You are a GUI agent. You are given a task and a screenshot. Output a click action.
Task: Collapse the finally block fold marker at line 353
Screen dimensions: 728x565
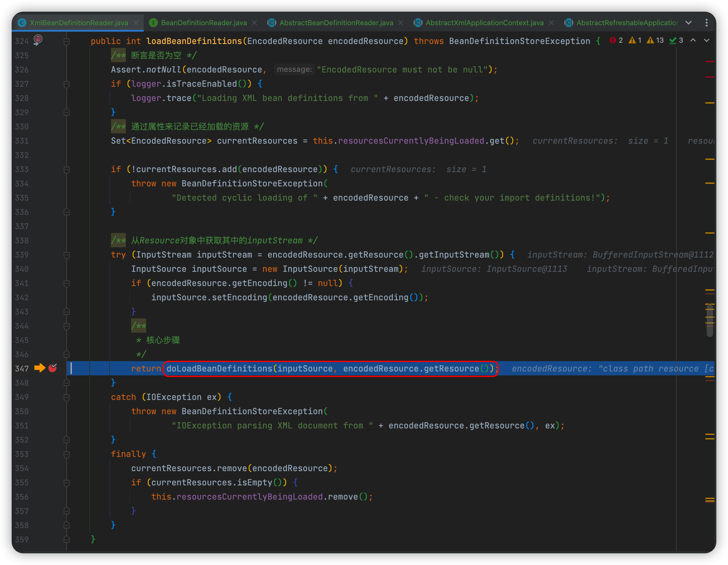click(67, 454)
